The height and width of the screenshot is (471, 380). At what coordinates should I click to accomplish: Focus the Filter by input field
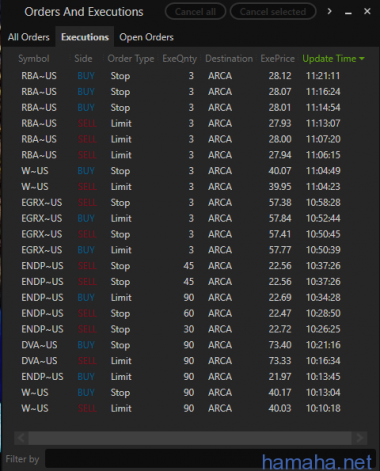click(210, 459)
